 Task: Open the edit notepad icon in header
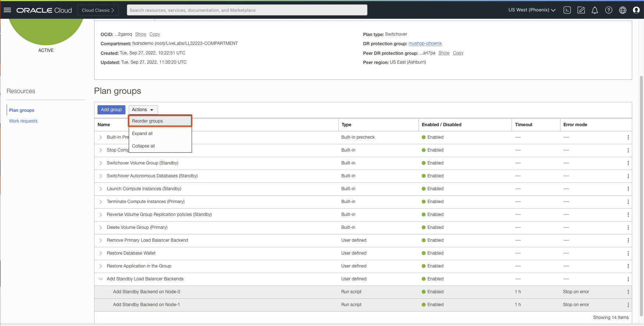click(581, 10)
